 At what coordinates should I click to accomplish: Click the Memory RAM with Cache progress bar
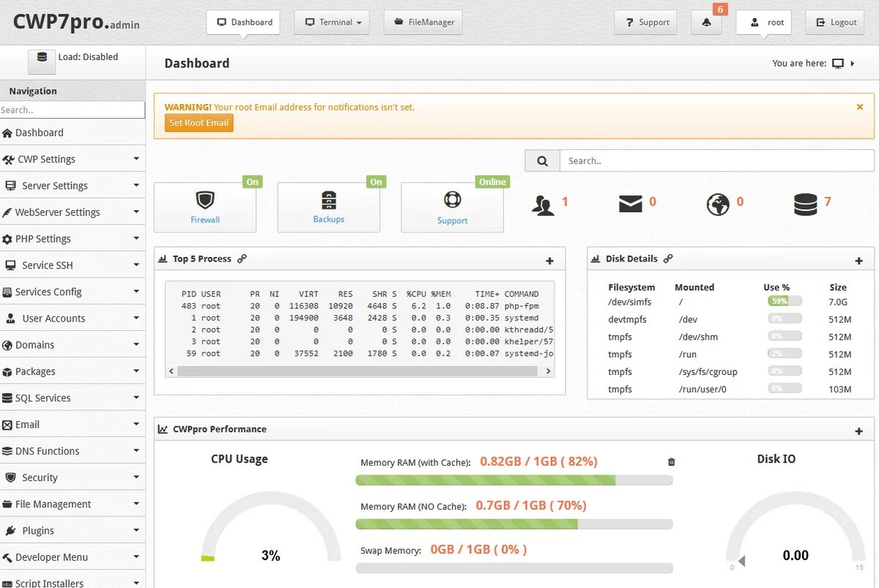pos(513,480)
